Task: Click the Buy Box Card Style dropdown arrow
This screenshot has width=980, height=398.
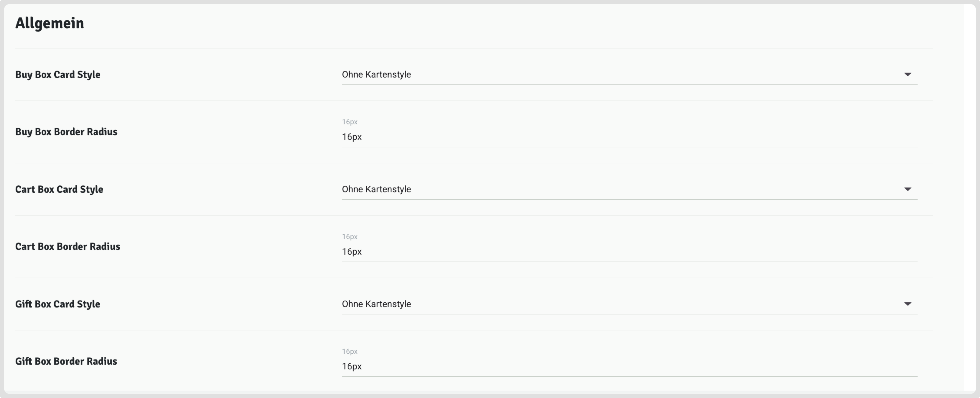Action: point(907,74)
